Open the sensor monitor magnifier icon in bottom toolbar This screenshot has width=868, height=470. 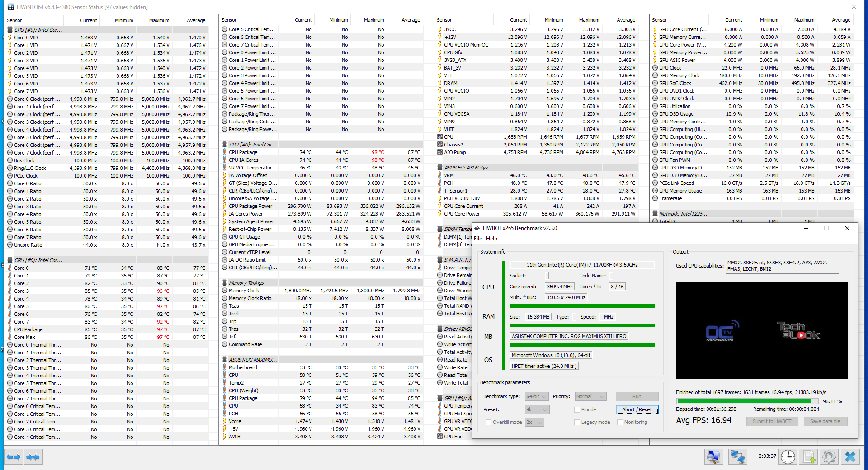(713, 457)
